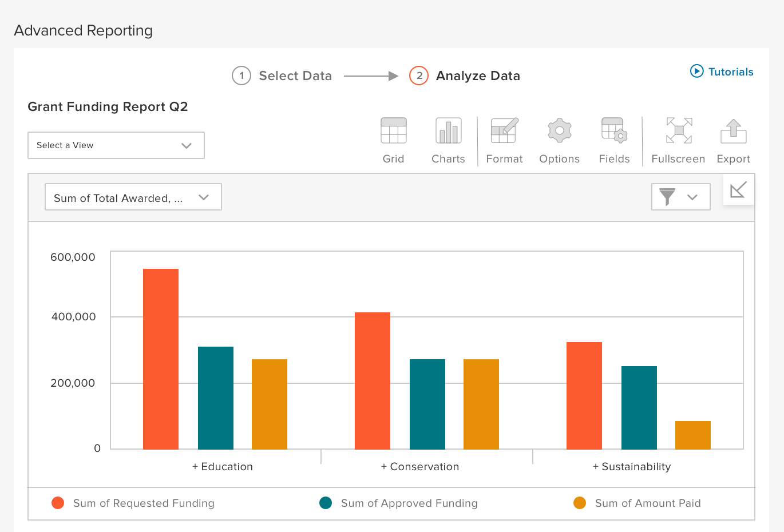Open the Tutorials link
The width and height of the screenshot is (784, 532).
coord(721,72)
